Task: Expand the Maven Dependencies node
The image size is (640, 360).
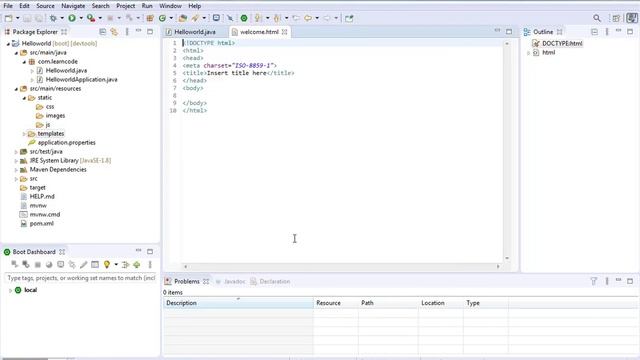Action: point(16,170)
